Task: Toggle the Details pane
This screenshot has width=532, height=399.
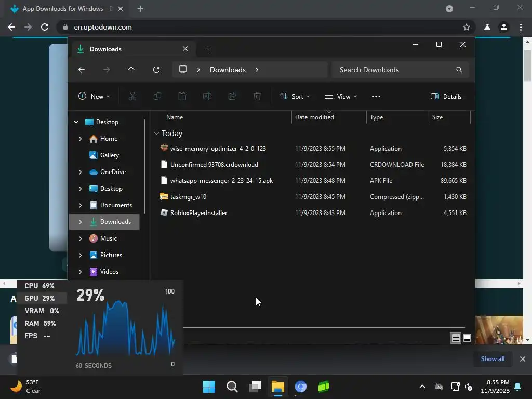Action: [446, 96]
